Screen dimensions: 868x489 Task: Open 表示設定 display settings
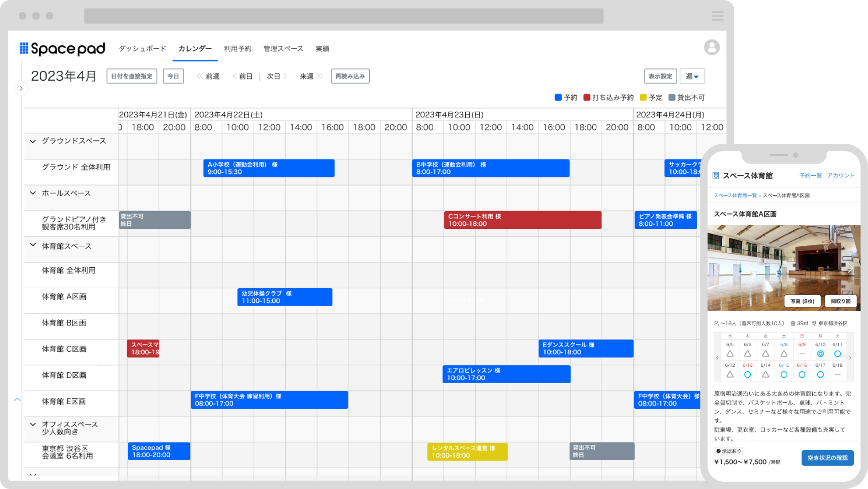point(660,76)
